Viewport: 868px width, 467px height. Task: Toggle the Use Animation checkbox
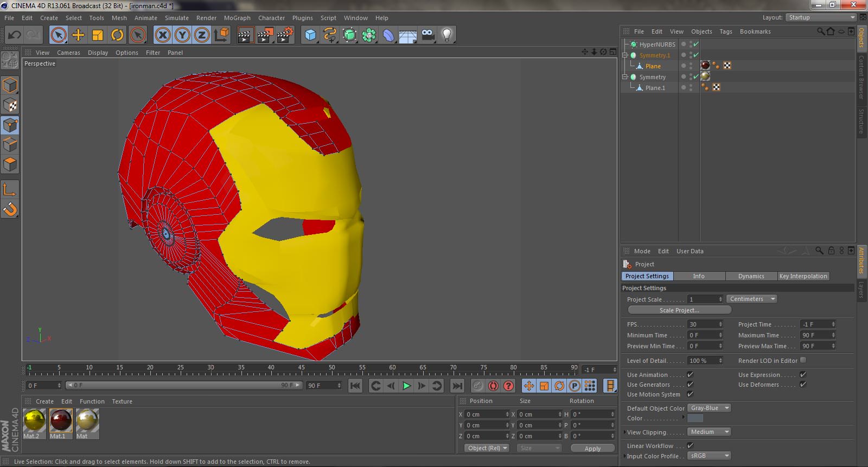pos(690,375)
